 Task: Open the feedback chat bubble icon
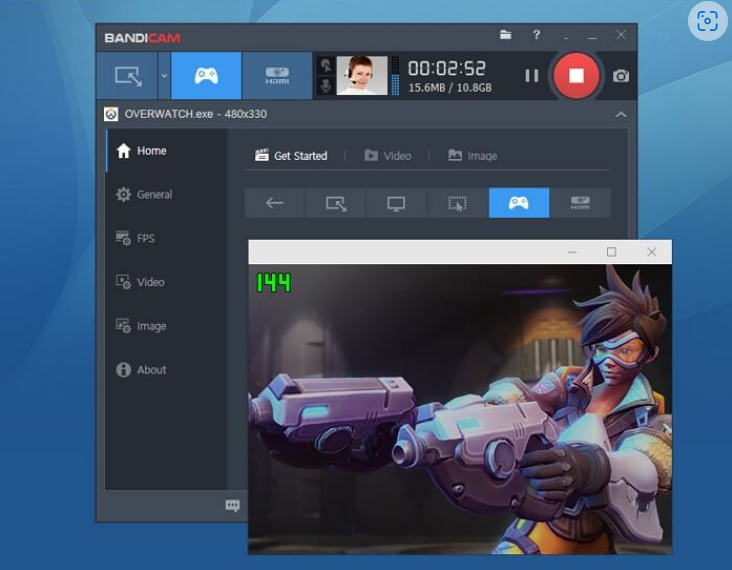pyautogui.click(x=232, y=505)
